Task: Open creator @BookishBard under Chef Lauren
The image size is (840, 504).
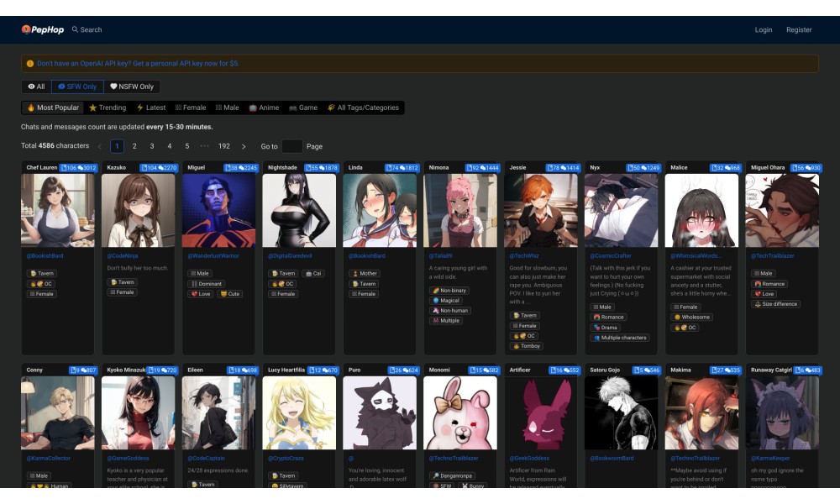Action: [x=45, y=256]
